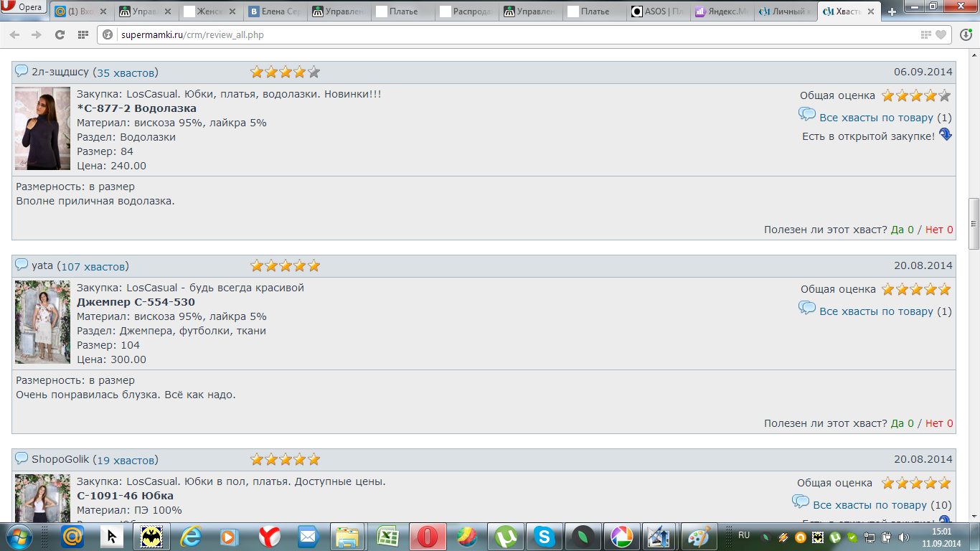Open the Водолазка product thumbnail photo
Viewport: 980px width, 551px height.
tap(42, 128)
